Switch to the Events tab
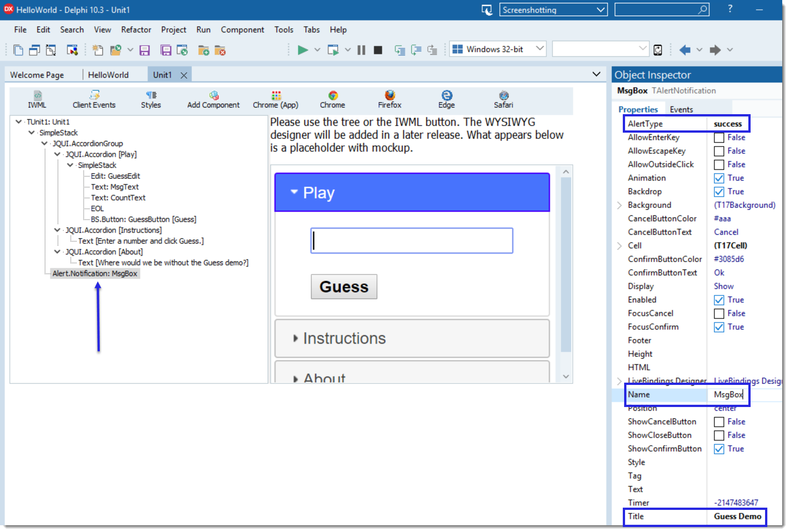 click(x=681, y=110)
